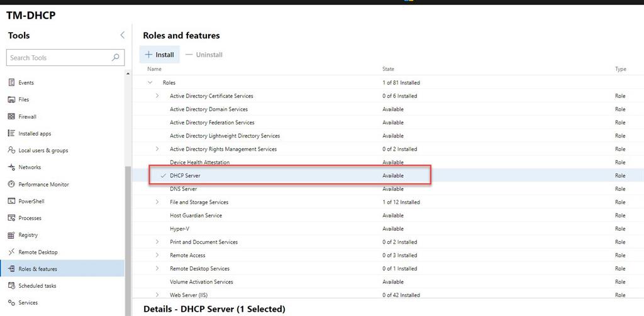Click the '1 of 81 Installed' state text
Viewport: 644px width, 316px height.
point(401,82)
